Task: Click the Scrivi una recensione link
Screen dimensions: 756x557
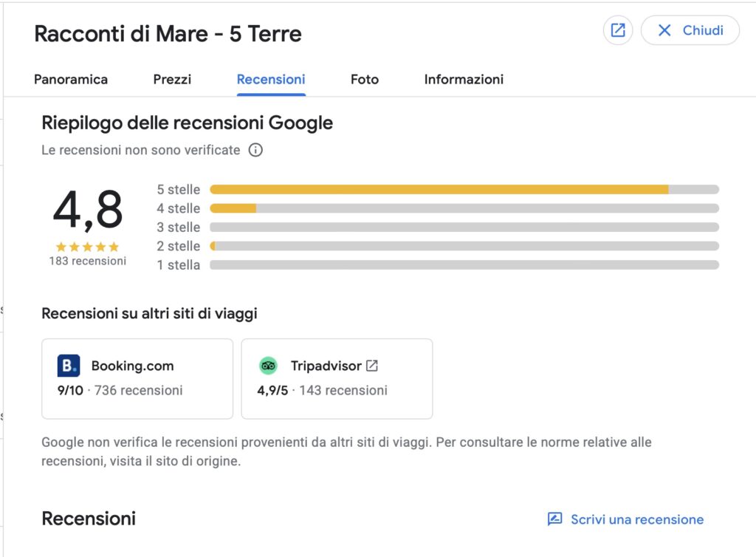Action: [x=636, y=519]
